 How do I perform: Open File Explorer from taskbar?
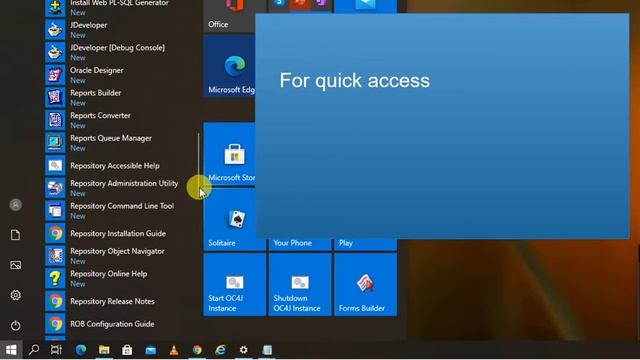click(104, 350)
